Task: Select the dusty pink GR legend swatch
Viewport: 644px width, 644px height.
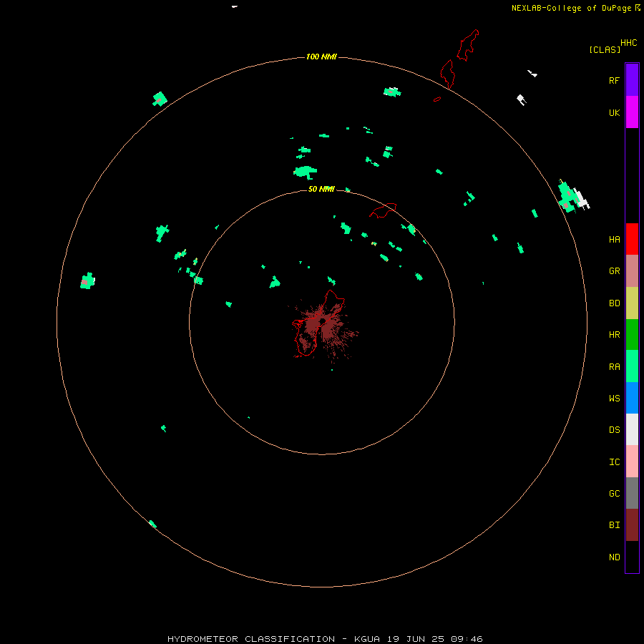Action: click(632, 270)
